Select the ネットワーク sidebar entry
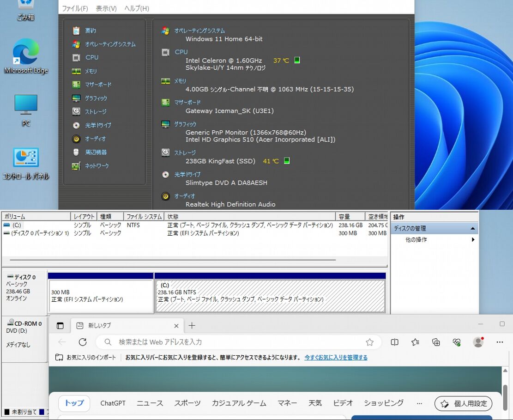 (x=97, y=165)
